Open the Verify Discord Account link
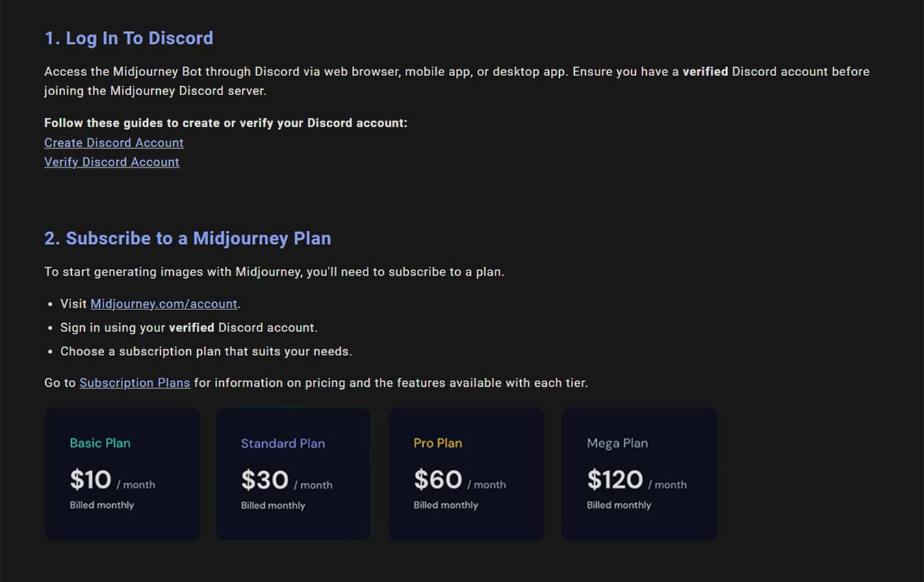Screen dimensions: 924x582 [112, 162]
